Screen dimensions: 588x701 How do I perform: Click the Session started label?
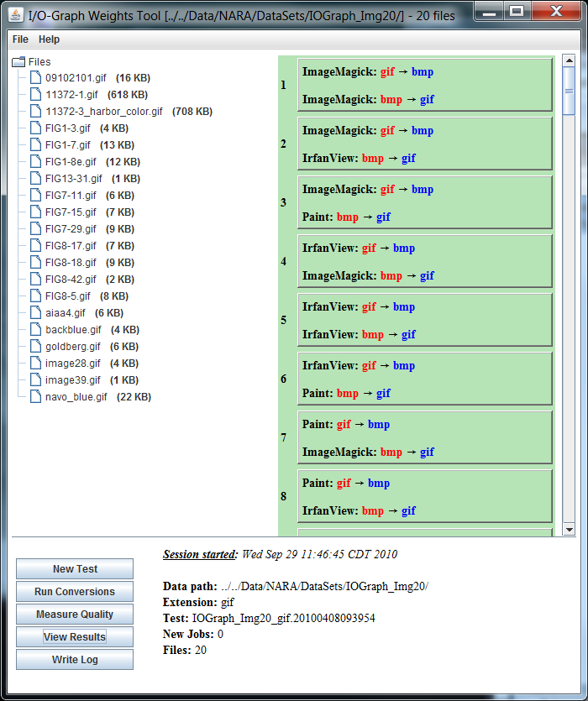click(200, 554)
